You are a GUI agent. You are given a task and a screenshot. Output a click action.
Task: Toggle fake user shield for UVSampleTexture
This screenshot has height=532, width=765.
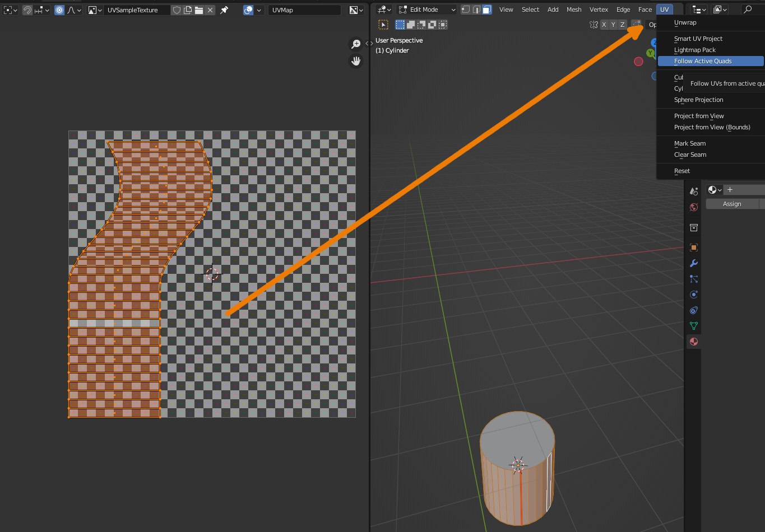(x=177, y=10)
